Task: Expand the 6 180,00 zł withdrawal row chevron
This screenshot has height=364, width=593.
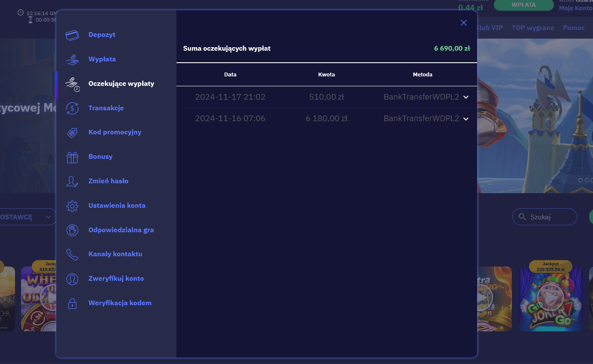Action: click(x=466, y=119)
